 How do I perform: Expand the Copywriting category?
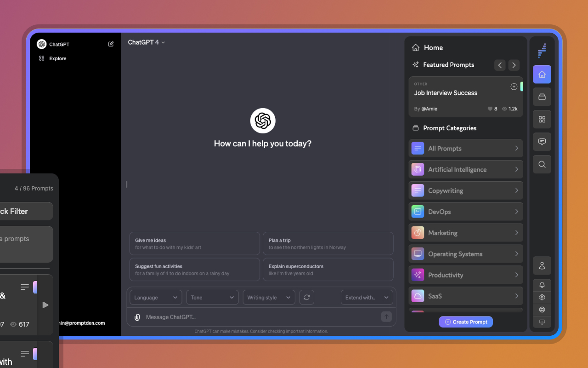coord(465,190)
